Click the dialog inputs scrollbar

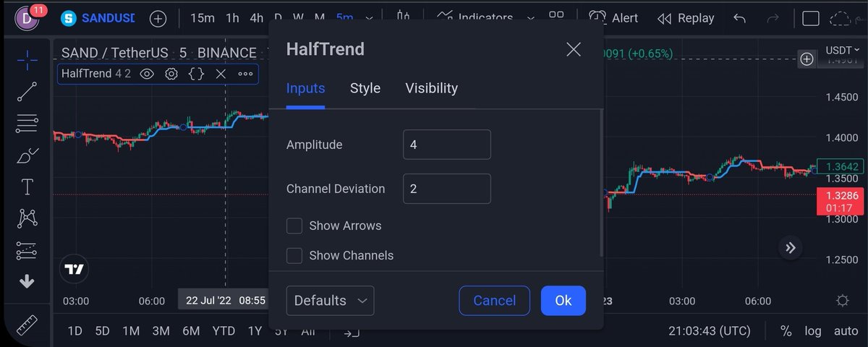click(601, 183)
